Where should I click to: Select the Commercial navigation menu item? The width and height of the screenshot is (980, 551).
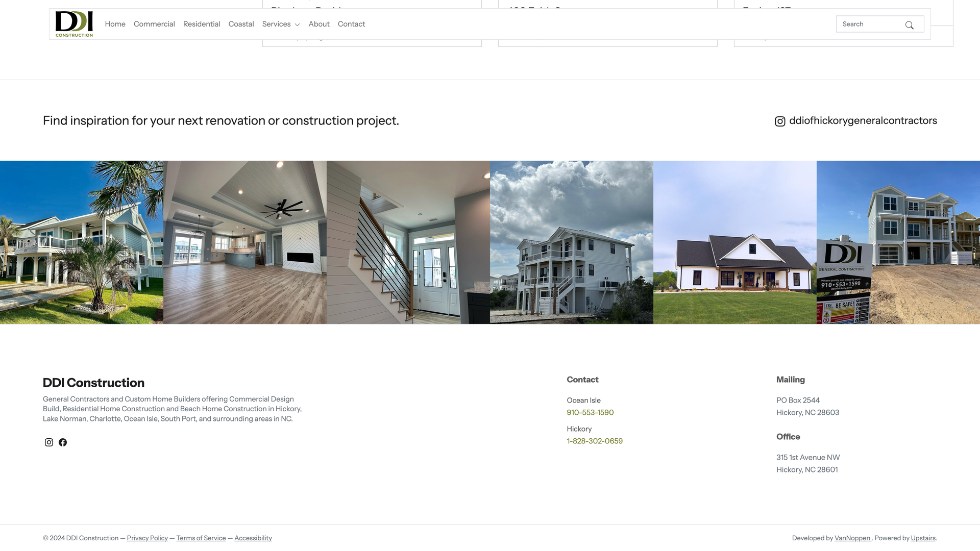tap(154, 23)
